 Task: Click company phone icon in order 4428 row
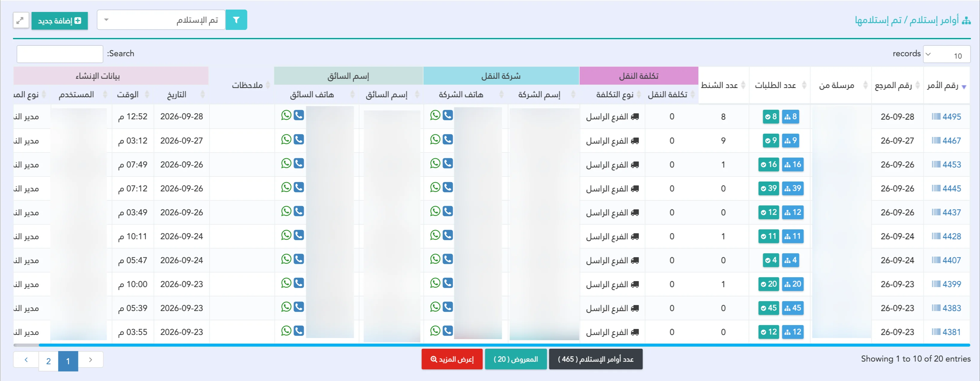(x=448, y=235)
